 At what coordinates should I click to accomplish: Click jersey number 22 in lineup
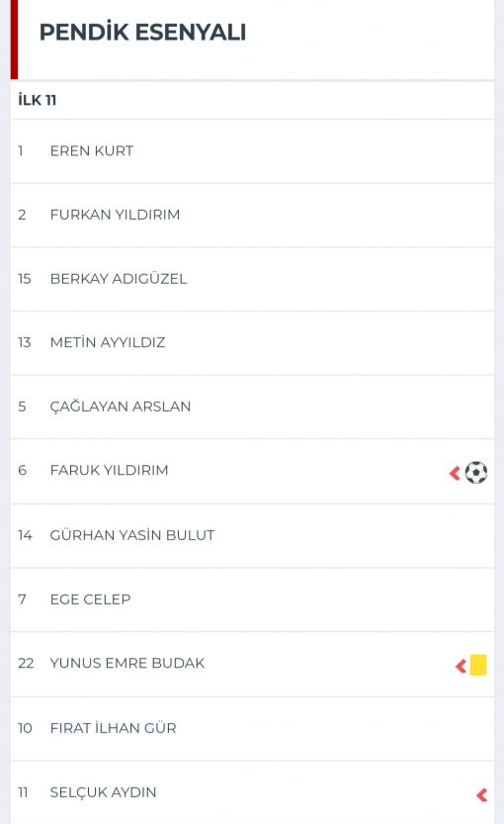(x=26, y=663)
